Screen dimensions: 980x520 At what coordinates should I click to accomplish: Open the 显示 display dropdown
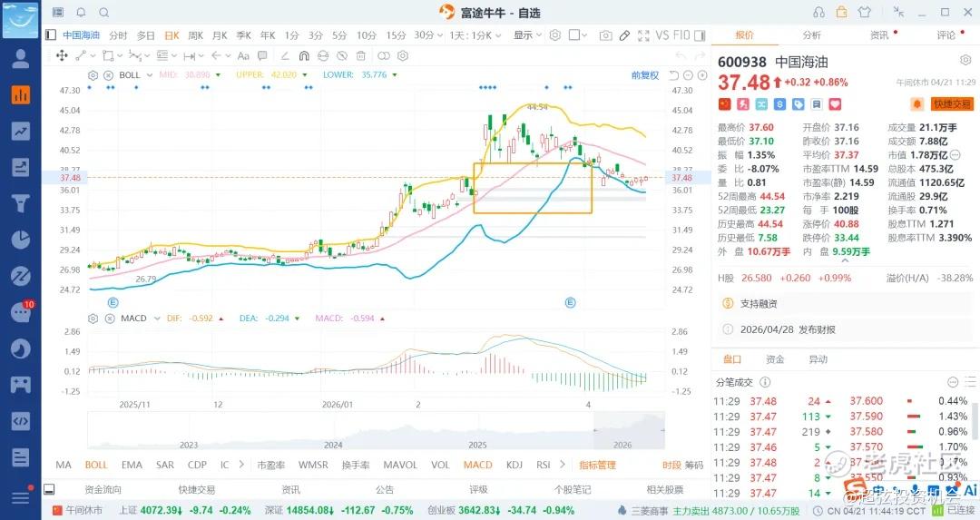pyautogui.click(x=527, y=35)
